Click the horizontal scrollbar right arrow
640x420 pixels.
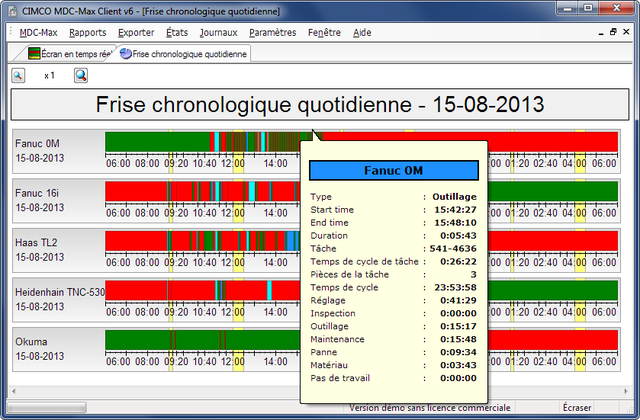(x=626, y=391)
